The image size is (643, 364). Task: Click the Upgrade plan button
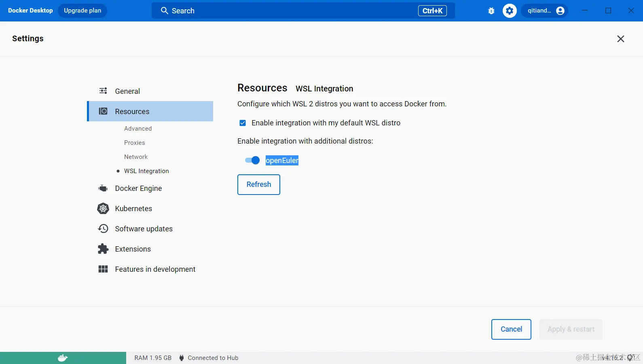(82, 11)
